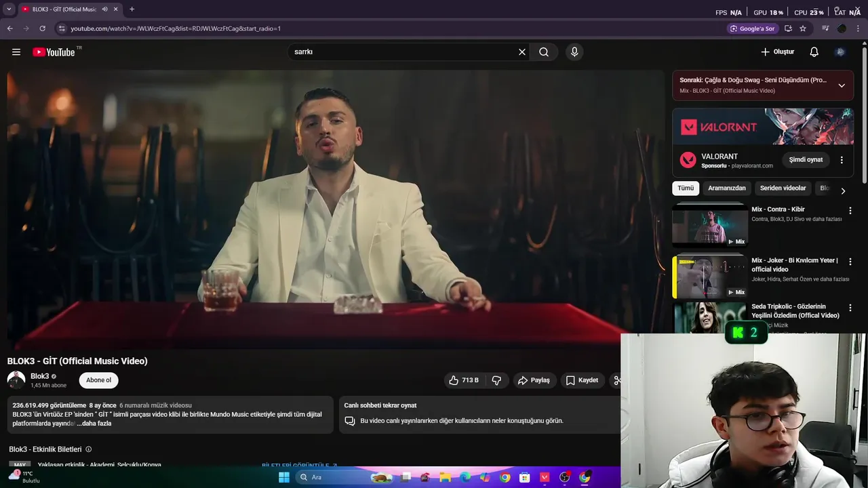Viewport: 868px width, 488px height.
Task: Mute the BLOK3 tab audio icon
Action: coord(104,9)
